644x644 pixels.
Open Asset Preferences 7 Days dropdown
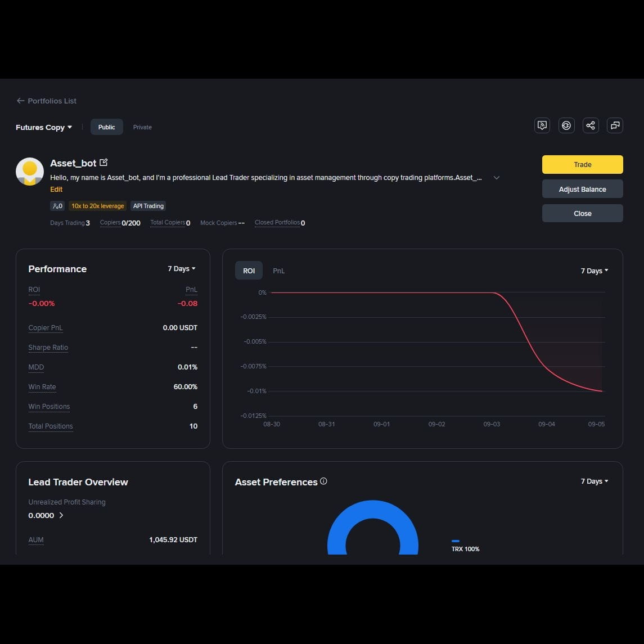(x=595, y=481)
